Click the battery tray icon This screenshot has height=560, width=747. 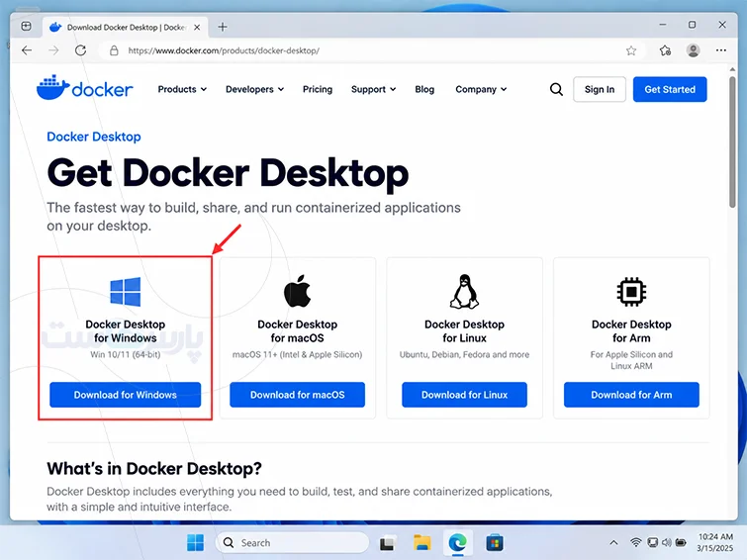[681, 542]
